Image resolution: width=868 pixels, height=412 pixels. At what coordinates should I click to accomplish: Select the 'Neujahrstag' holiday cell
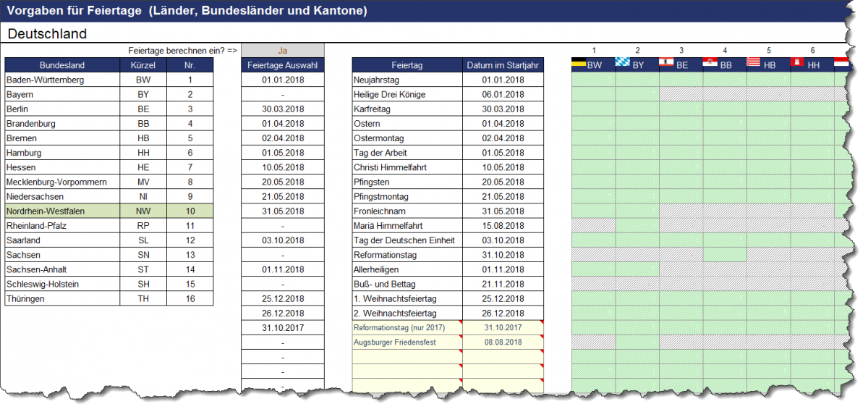pos(407,80)
